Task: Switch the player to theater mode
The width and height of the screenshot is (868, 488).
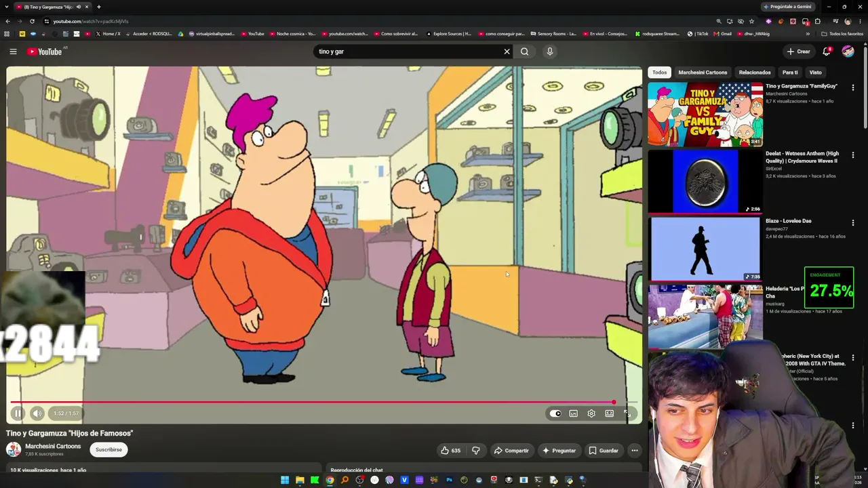Action: pyautogui.click(x=610, y=413)
